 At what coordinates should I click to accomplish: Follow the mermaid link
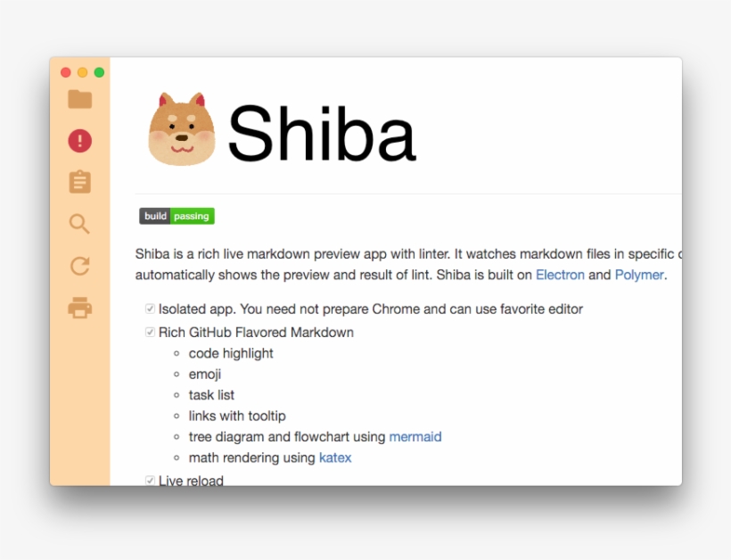click(x=415, y=437)
